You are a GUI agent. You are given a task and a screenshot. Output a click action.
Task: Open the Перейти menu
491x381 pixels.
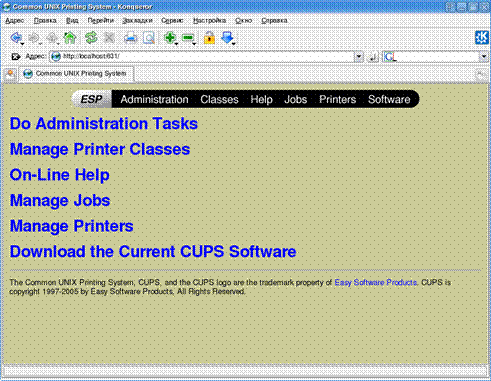[100, 21]
